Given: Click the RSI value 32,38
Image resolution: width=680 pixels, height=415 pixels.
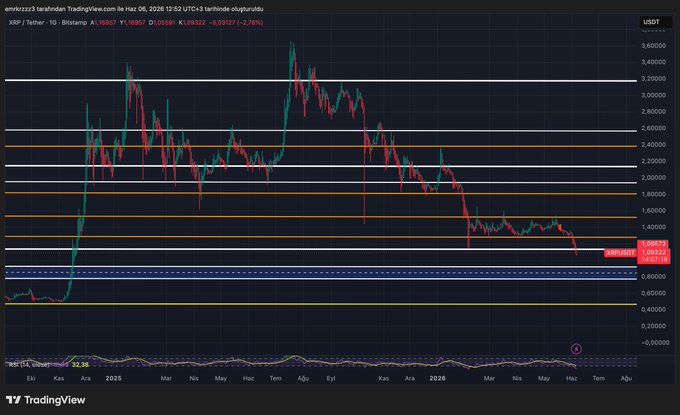Looking at the screenshot, I should (x=80, y=365).
